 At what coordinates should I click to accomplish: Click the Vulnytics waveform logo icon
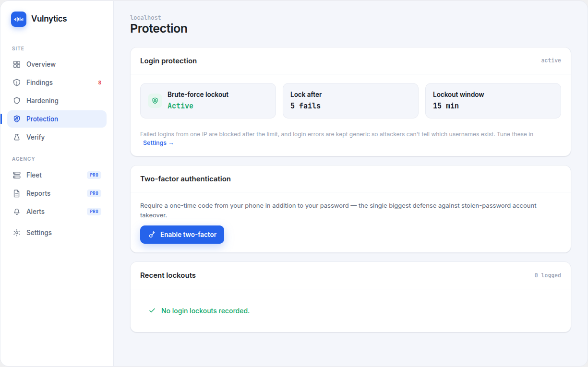pyautogui.click(x=19, y=19)
